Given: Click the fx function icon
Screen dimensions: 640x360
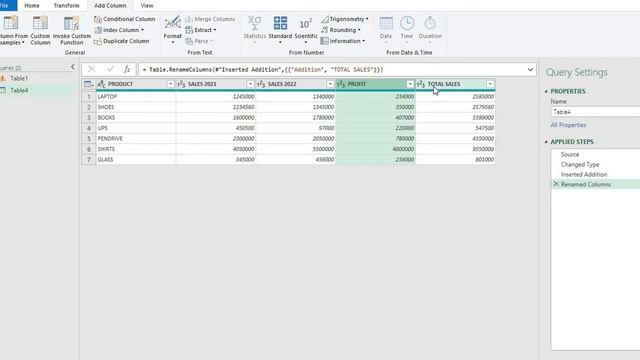Looking at the screenshot, I should 127,69.
